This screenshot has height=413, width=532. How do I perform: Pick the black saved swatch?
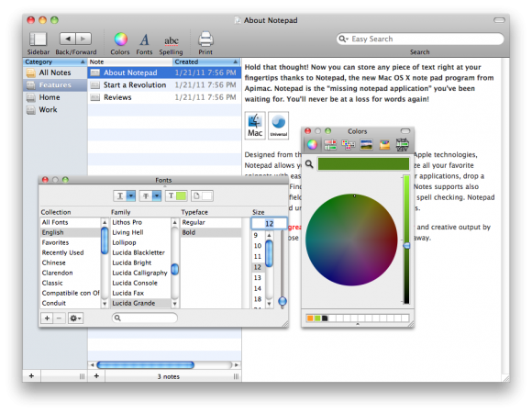tap(325, 318)
